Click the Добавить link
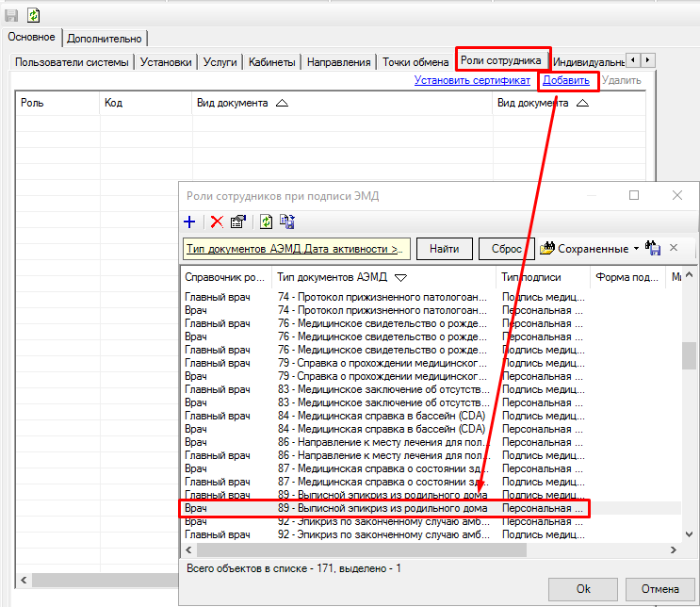 566,80
